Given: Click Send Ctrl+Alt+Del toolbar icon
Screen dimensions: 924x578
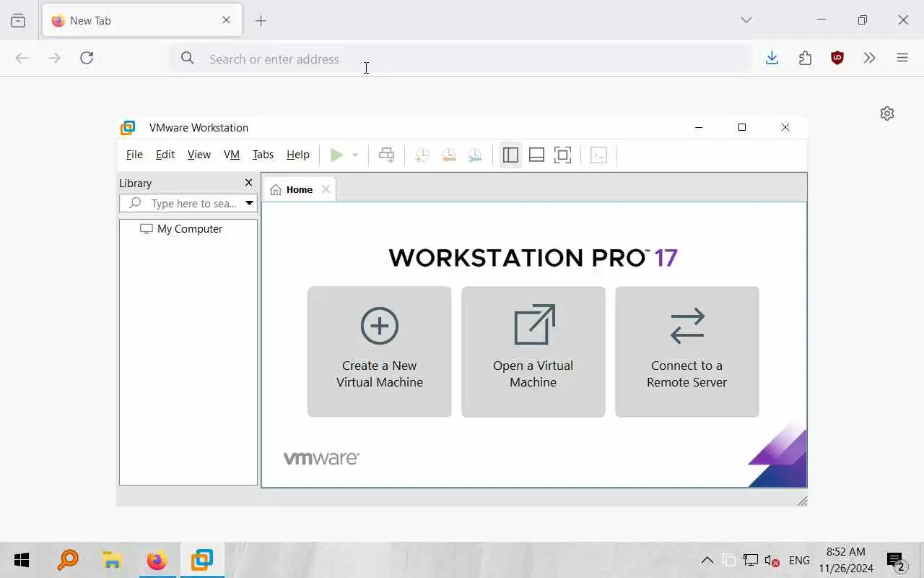Looking at the screenshot, I should coord(387,155).
